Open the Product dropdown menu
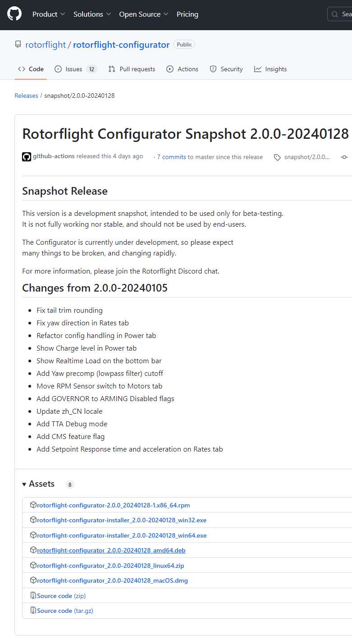The width and height of the screenshot is (352, 644). click(49, 14)
